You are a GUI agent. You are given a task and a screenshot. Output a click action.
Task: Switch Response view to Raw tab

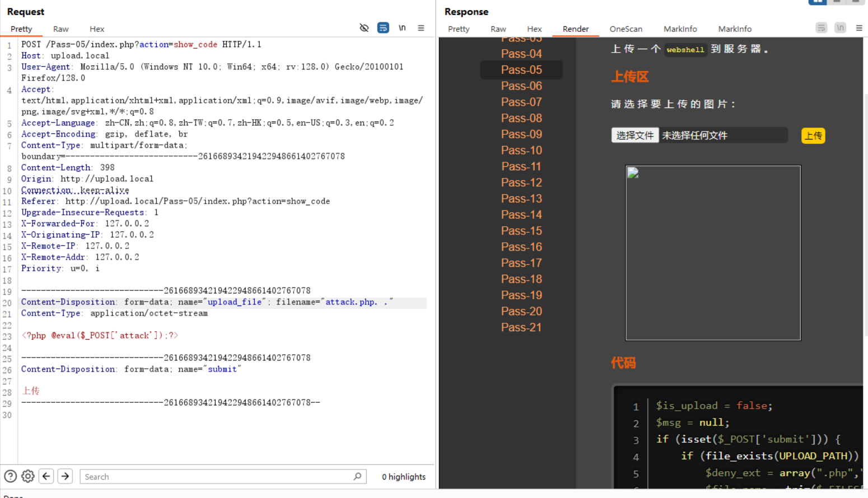(x=498, y=29)
